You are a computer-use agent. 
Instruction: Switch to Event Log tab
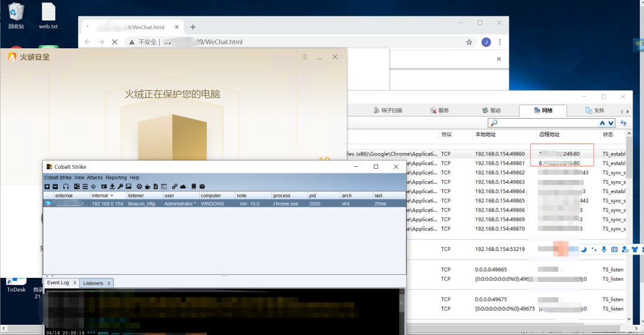pos(58,283)
